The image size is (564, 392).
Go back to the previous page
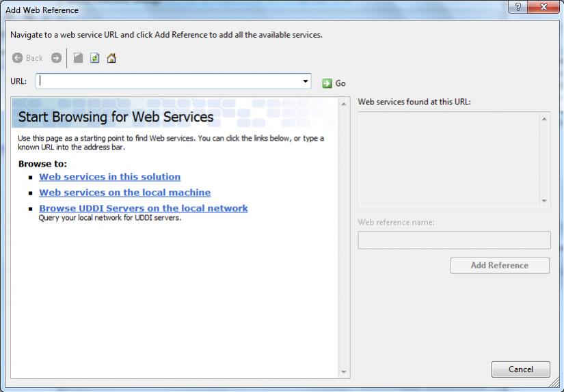pyautogui.click(x=27, y=58)
